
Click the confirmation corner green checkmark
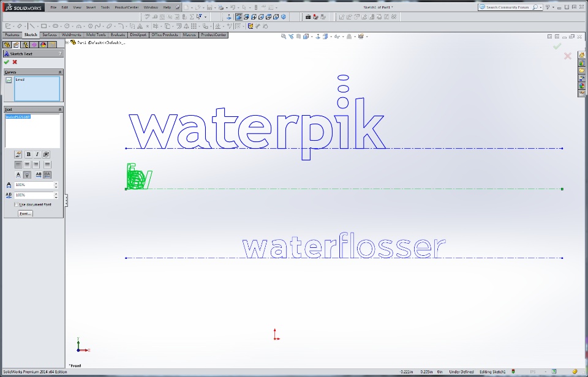[x=557, y=46]
